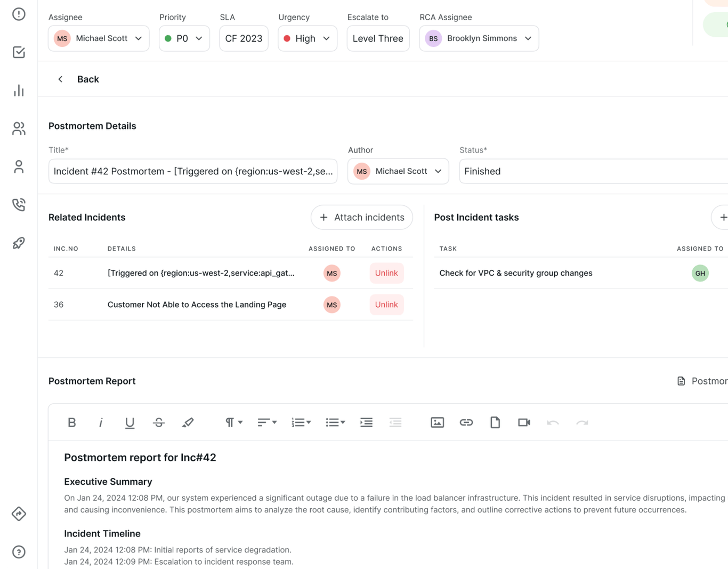The height and width of the screenshot is (569, 728).
Task: Click the Attach incidents button
Action: tap(361, 217)
